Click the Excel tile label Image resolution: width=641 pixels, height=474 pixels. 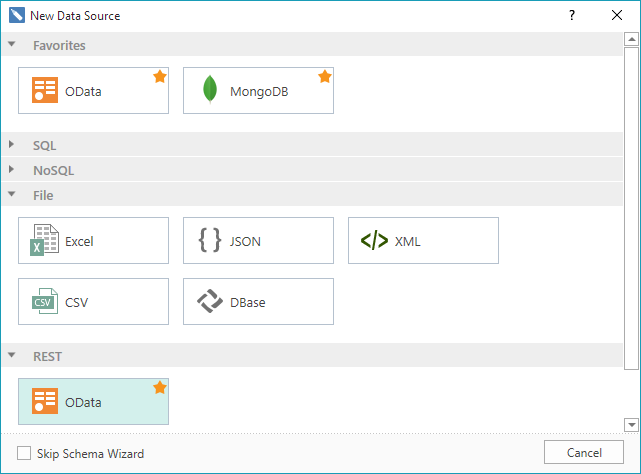(79, 241)
